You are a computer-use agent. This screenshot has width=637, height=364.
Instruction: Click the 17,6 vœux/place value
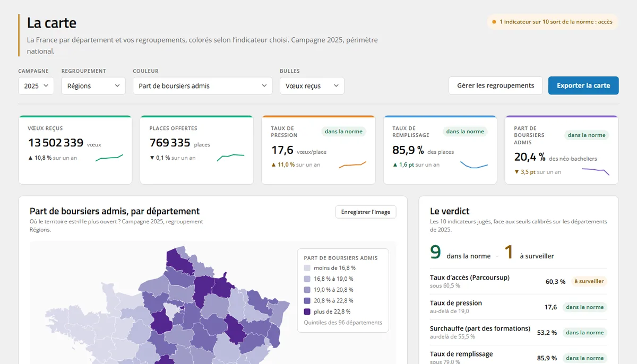pyautogui.click(x=298, y=150)
